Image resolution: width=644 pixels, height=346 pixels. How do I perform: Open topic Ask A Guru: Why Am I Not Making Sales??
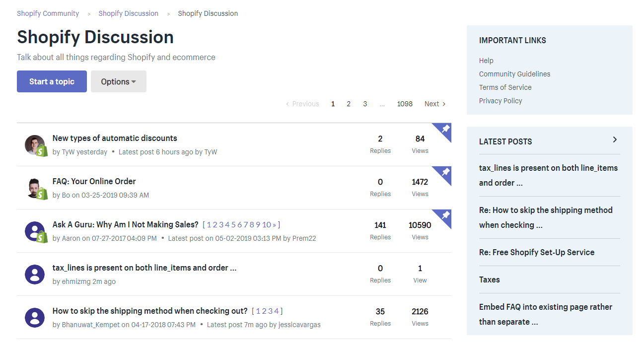126,224
